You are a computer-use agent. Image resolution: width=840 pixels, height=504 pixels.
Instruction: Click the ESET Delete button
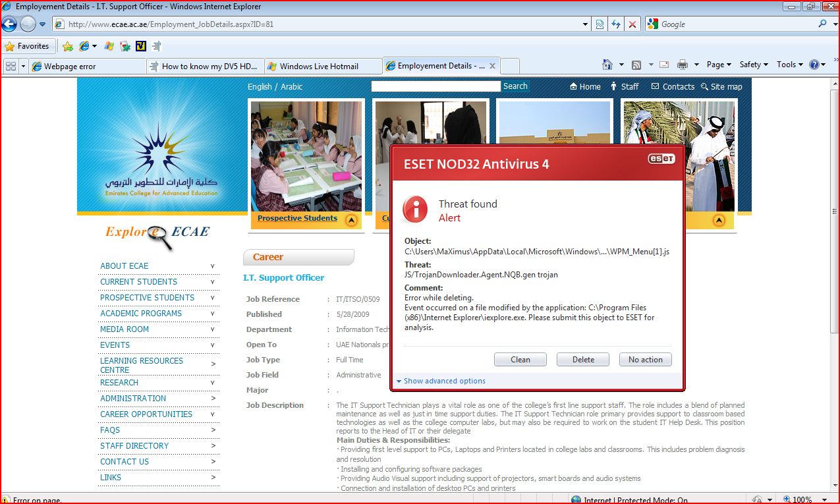click(583, 360)
